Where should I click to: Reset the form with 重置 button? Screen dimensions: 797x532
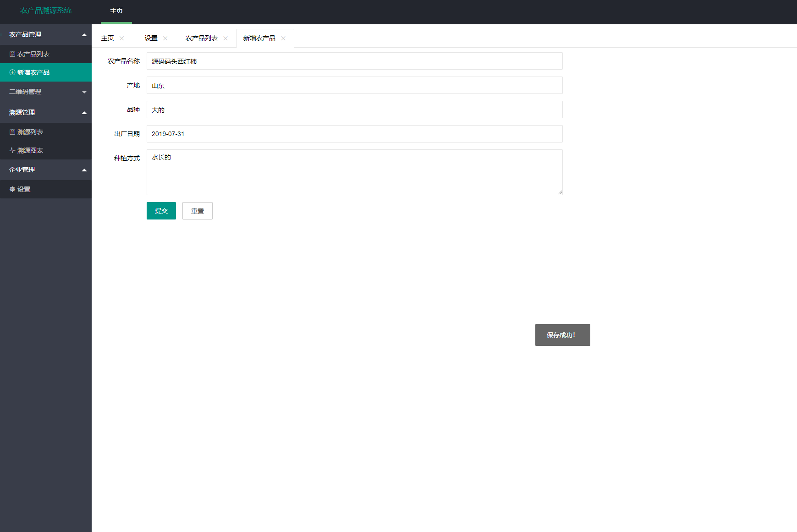(x=198, y=211)
